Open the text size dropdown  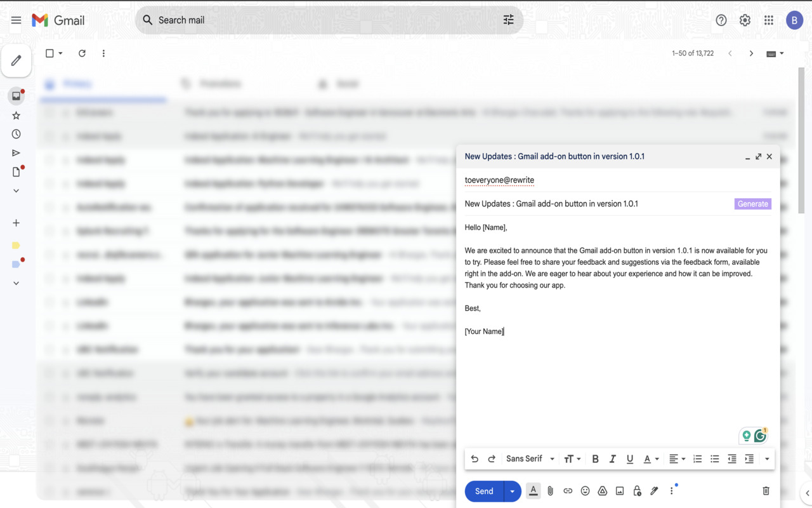tap(572, 459)
